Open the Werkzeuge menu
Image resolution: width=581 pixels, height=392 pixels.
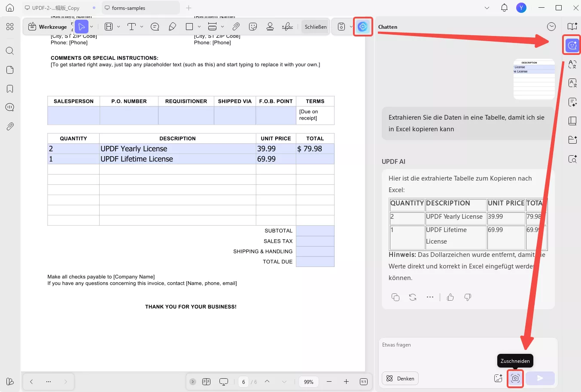point(47,27)
